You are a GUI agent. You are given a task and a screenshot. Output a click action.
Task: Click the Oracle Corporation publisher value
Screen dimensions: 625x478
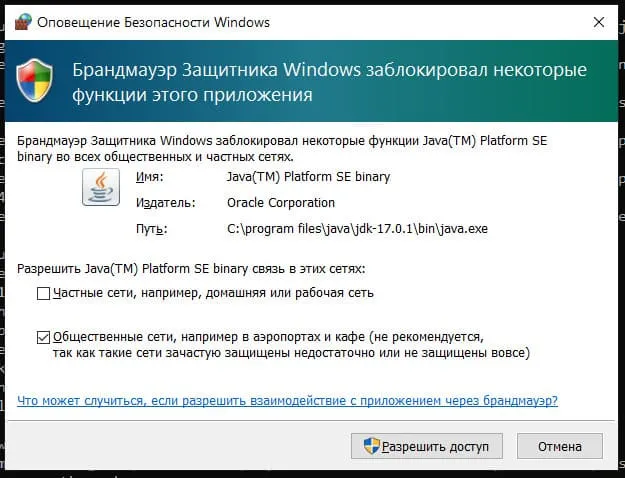281,203
